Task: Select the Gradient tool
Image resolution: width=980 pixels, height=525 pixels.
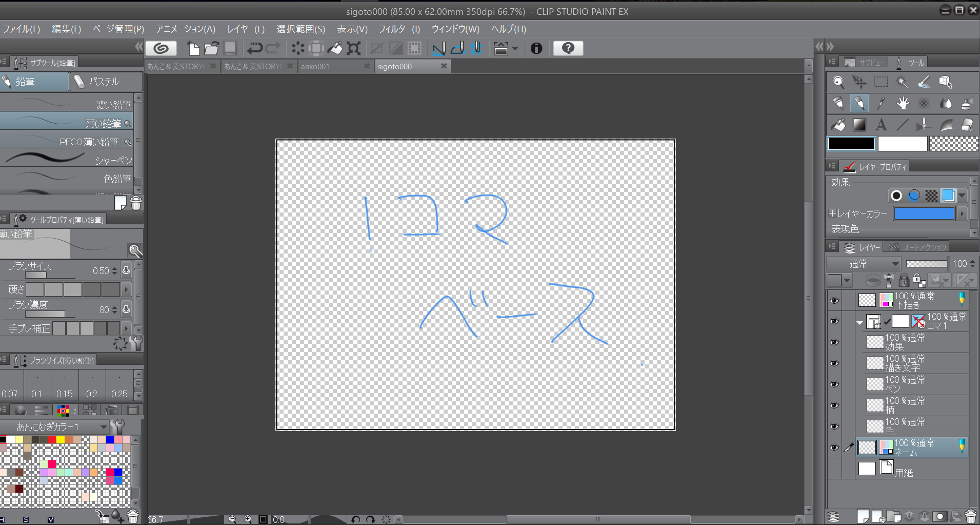Action: pyautogui.click(x=859, y=125)
